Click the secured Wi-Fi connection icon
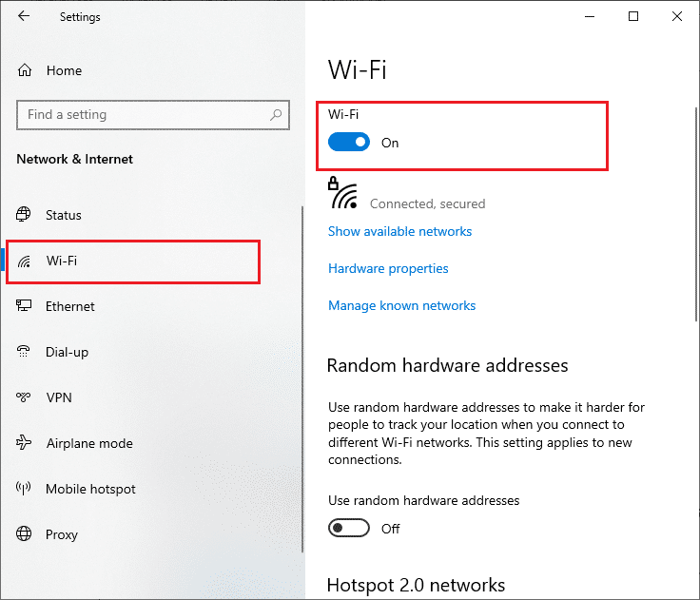The image size is (700, 600). tap(342, 193)
